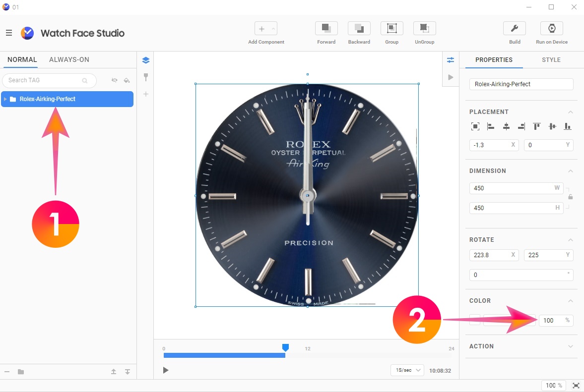This screenshot has height=392, width=584.
Task: Click the canvas zoom percent field
Action: (553, 385)
